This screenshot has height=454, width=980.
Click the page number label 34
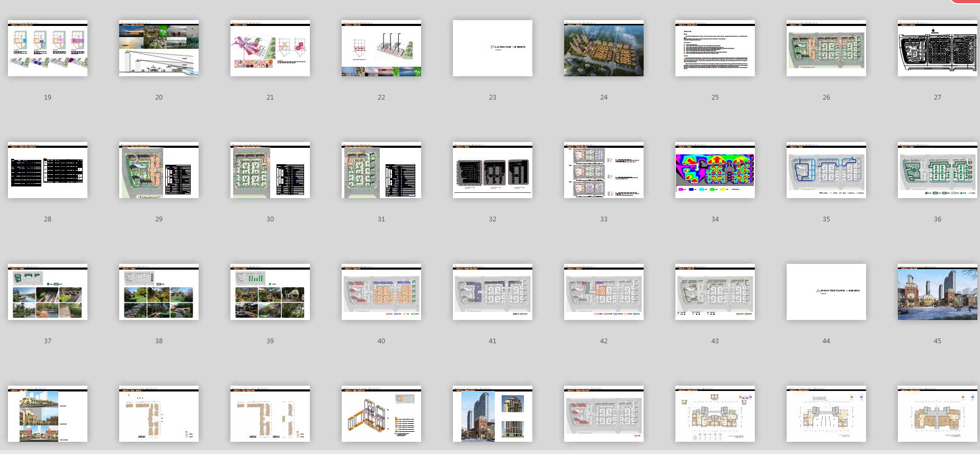pos(715,219)
